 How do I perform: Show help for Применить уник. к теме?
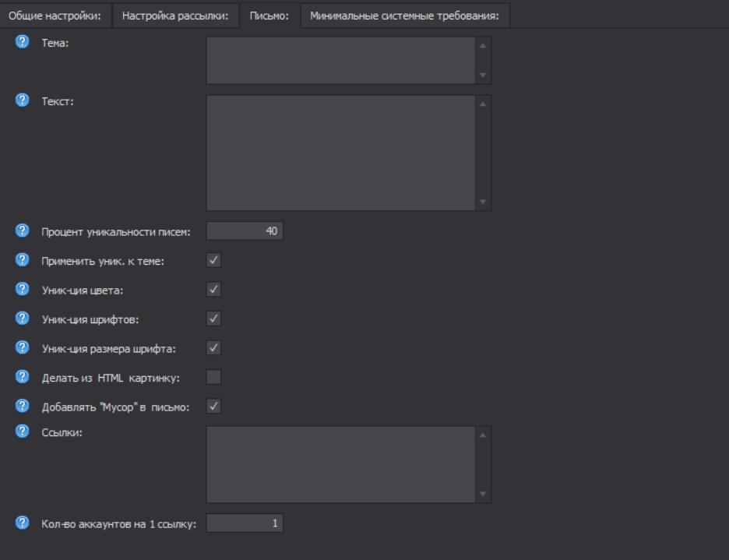[21, 260]
